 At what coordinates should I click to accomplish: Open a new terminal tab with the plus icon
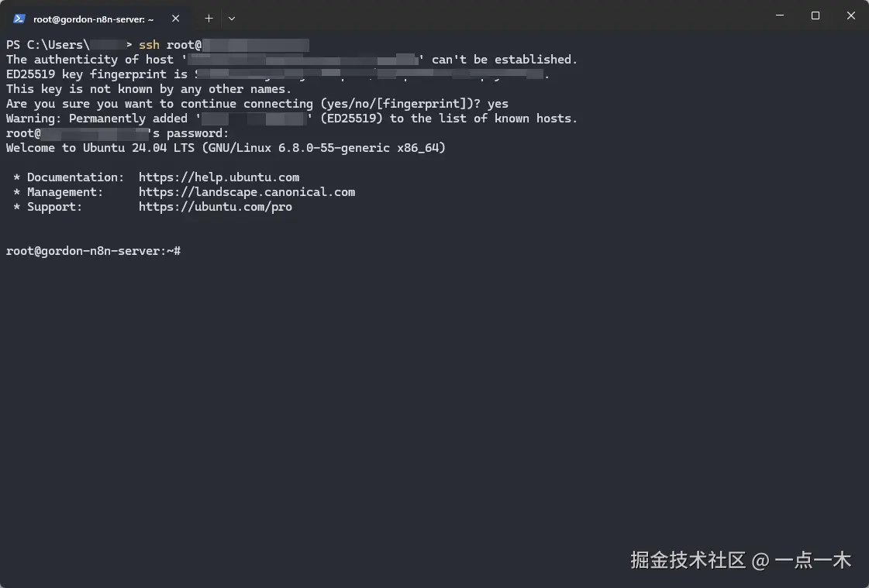coord(209,18)
